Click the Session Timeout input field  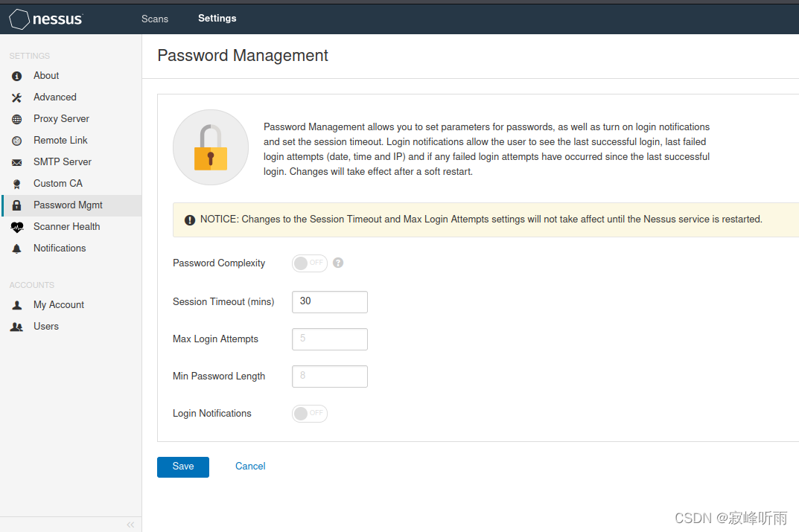[x=330, y=302]
